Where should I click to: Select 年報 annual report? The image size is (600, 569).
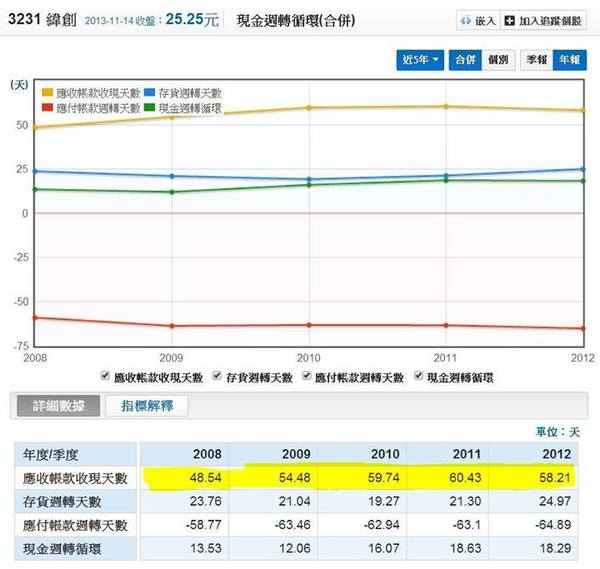point(569,60)
